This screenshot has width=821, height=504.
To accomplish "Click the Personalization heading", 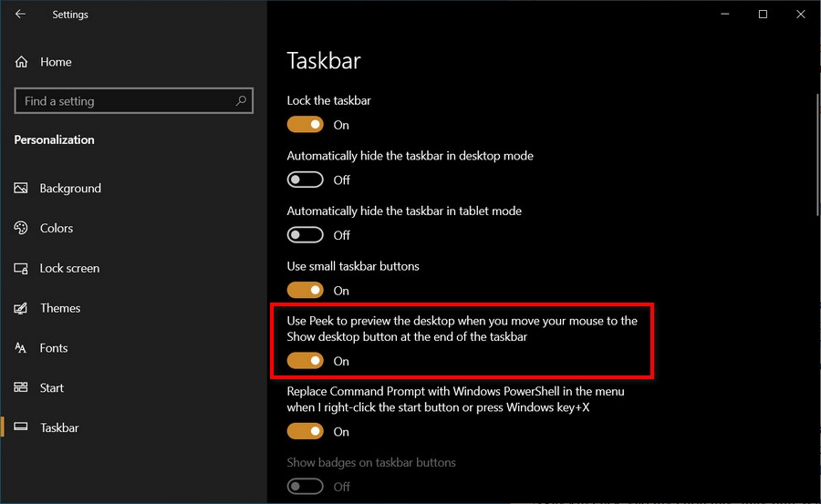I will click(54, 139).
